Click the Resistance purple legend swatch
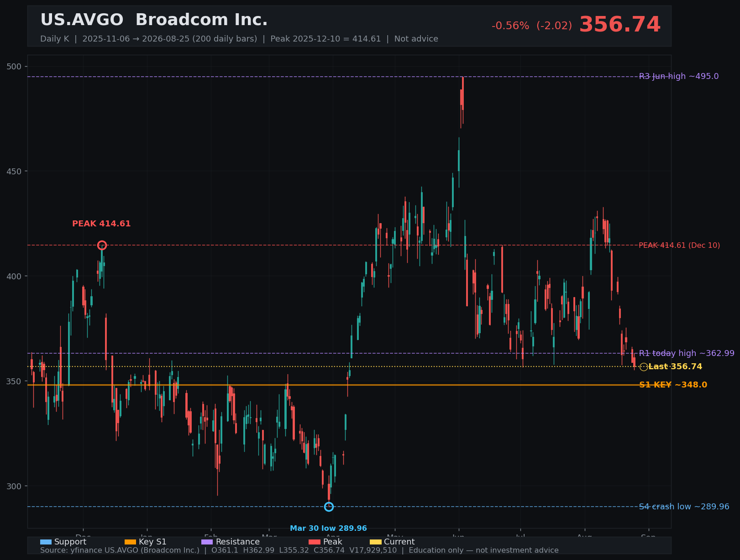The image size is (740, 560). click(x=207, y=542)
